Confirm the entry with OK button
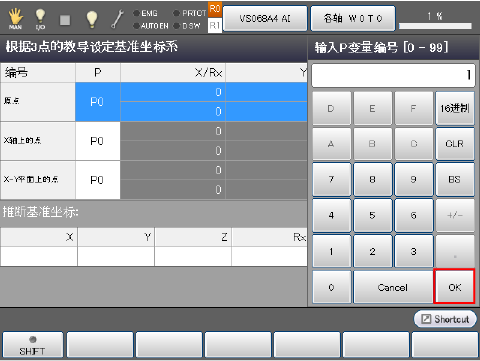This screenshot has width=480, height=361. coord(454,287)
